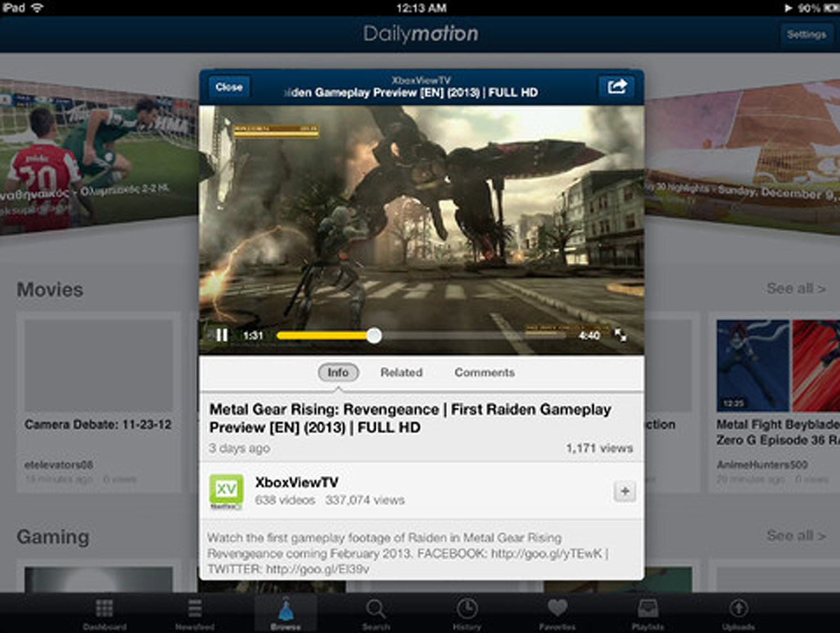Pause the playing video
Screen dimensions: 840x633
point(222,335)
